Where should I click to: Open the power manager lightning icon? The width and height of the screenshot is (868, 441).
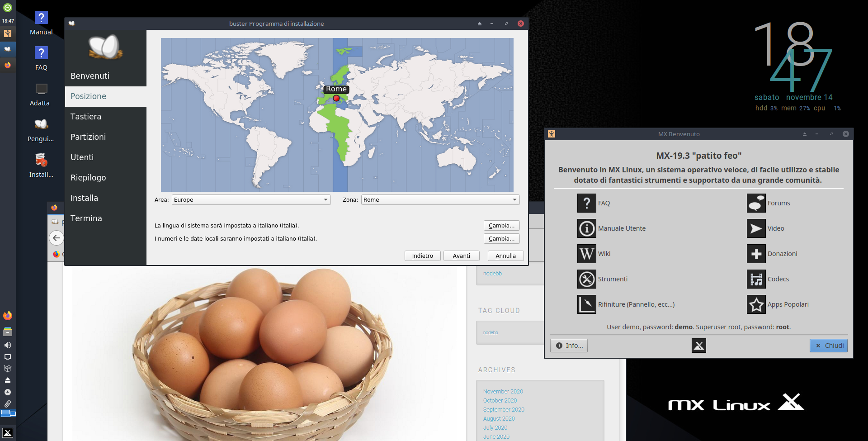point(8,392)
